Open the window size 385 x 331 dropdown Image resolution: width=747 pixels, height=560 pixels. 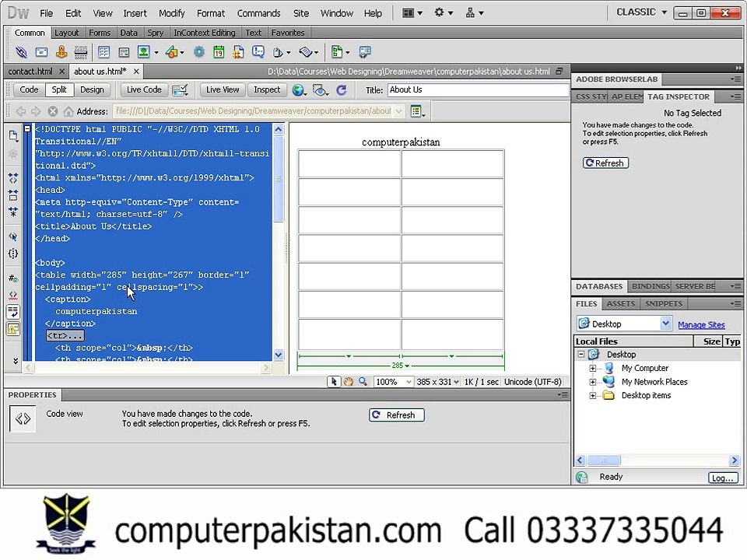point(437,382)
